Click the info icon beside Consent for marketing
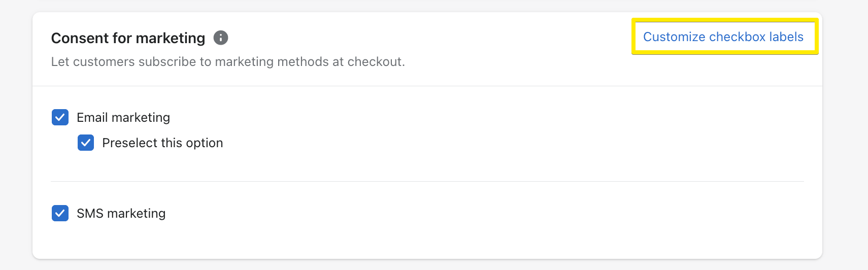The width and height of the screenshot is (868, 270). coord(220,38)
